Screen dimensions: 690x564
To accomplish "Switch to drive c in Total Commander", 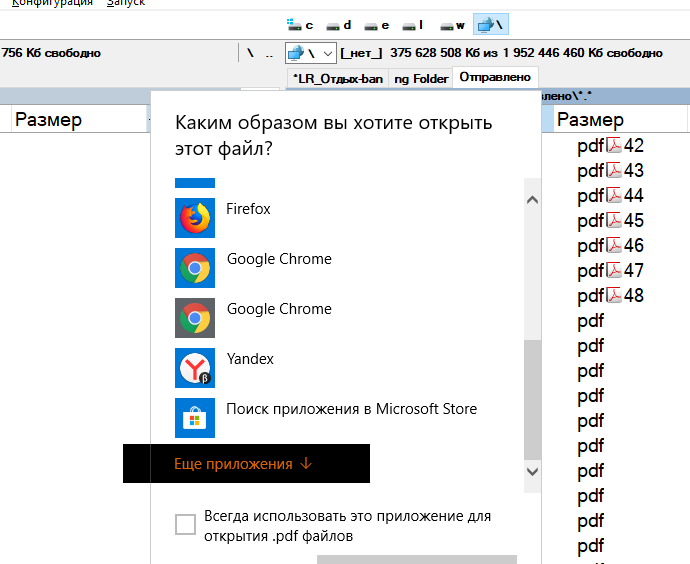I will (300, 25).
